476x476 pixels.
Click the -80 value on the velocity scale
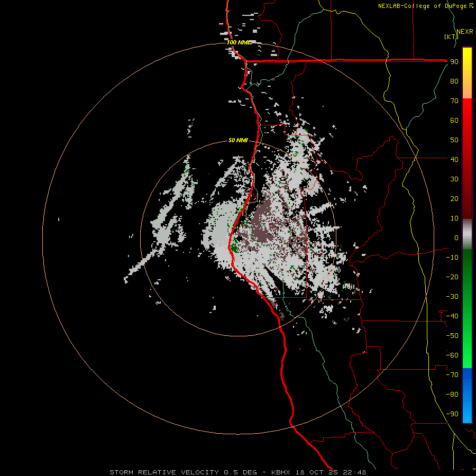click(452, 395)
